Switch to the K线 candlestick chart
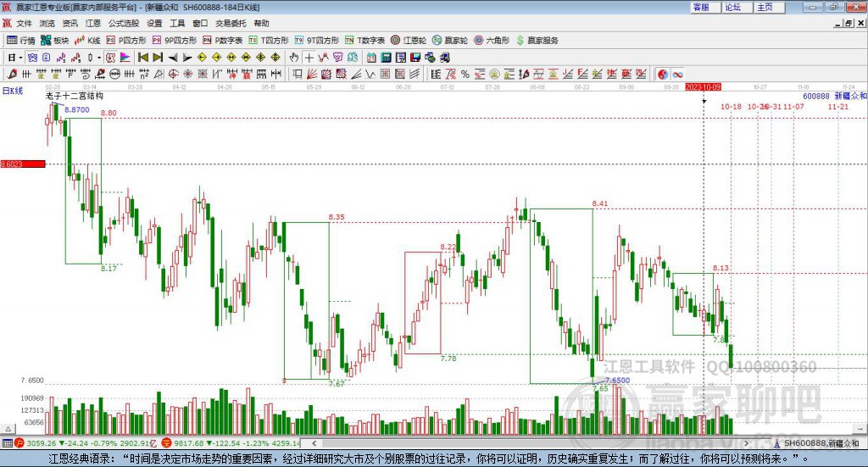The width and height of the screenshot is (868, 467). [x=87, y=41]
